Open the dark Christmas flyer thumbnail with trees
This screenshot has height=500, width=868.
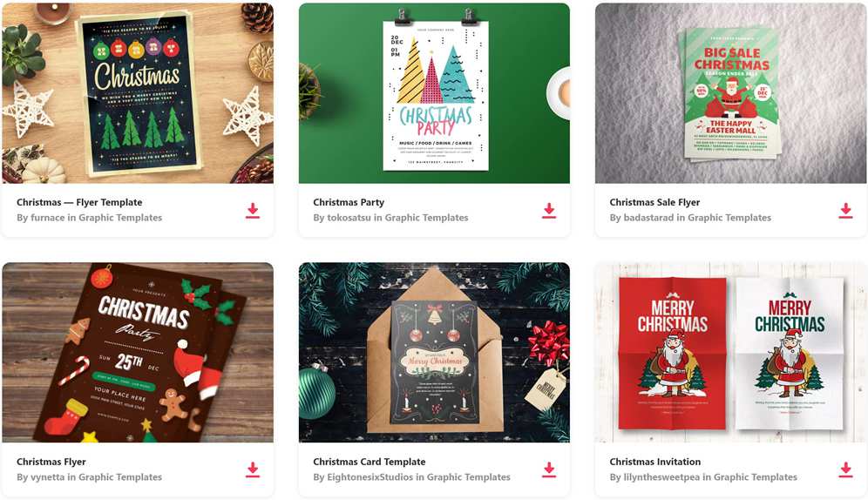point(138,93)
